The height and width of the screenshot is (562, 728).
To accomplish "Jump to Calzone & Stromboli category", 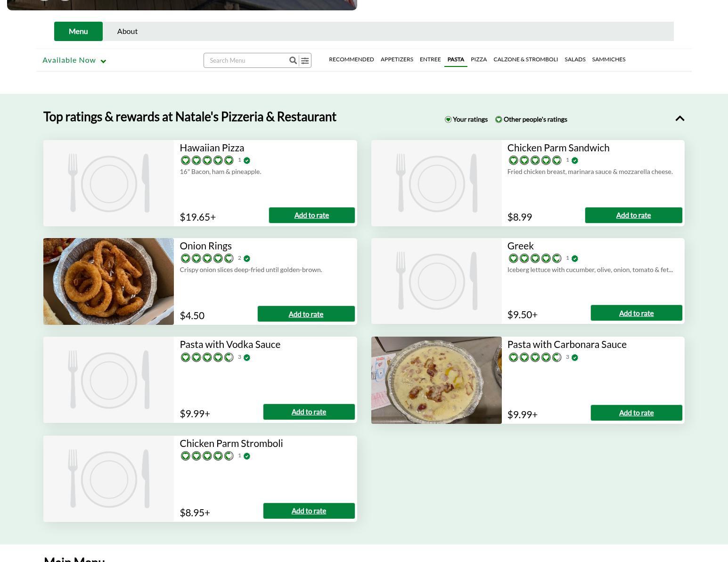I will click(525, 59).
